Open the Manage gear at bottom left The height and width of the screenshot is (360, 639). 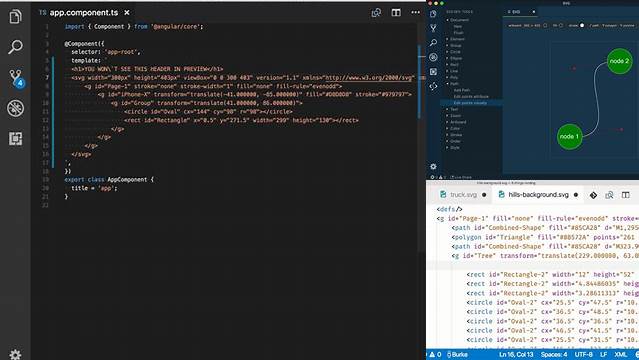coord(15,354)
